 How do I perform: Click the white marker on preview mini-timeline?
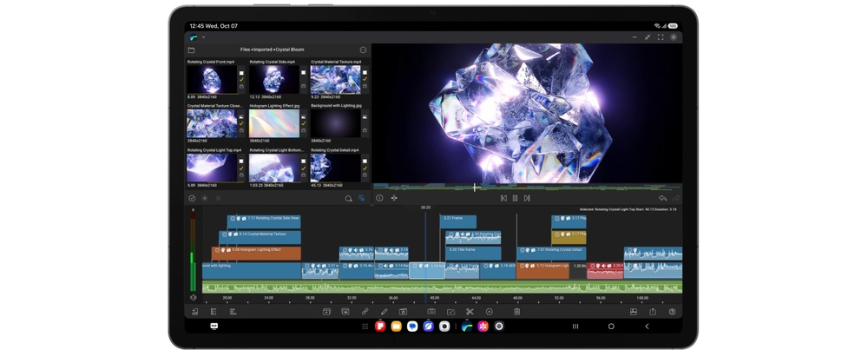(475, 188)
